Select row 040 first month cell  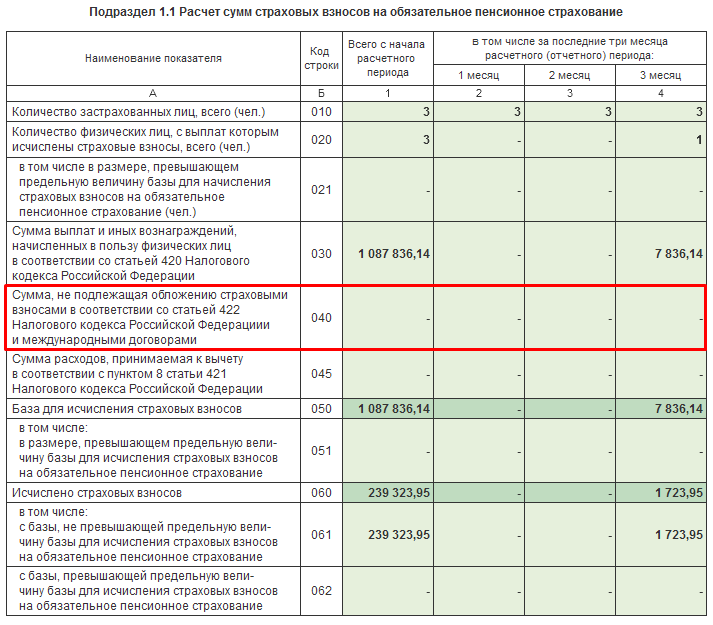point(479,318)
